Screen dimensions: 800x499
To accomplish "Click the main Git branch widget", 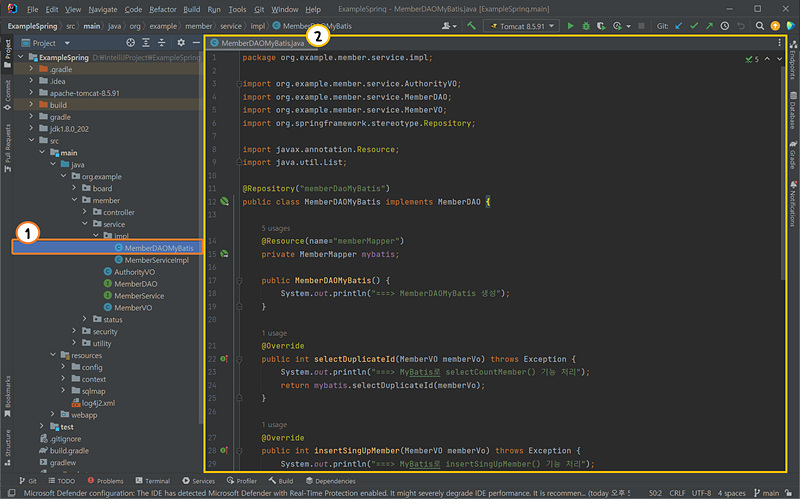I will [x=767, y=493].
